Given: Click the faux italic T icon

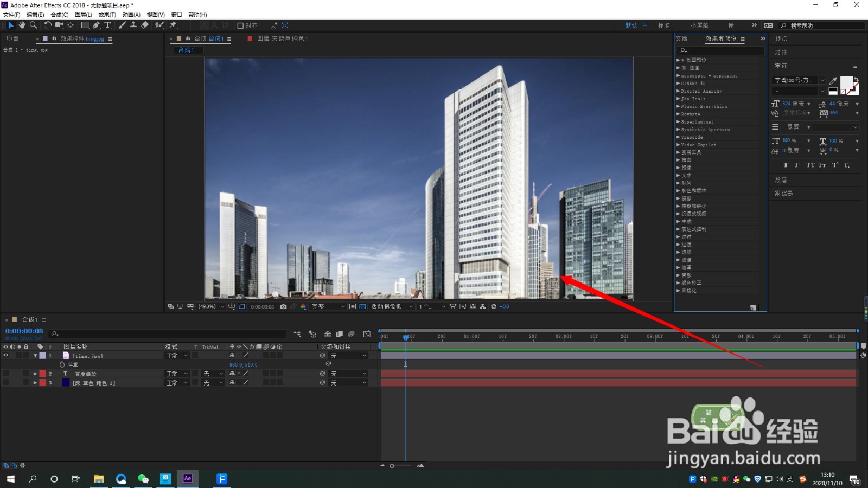Looking at the screenshot, I should (x=796, y=165).
